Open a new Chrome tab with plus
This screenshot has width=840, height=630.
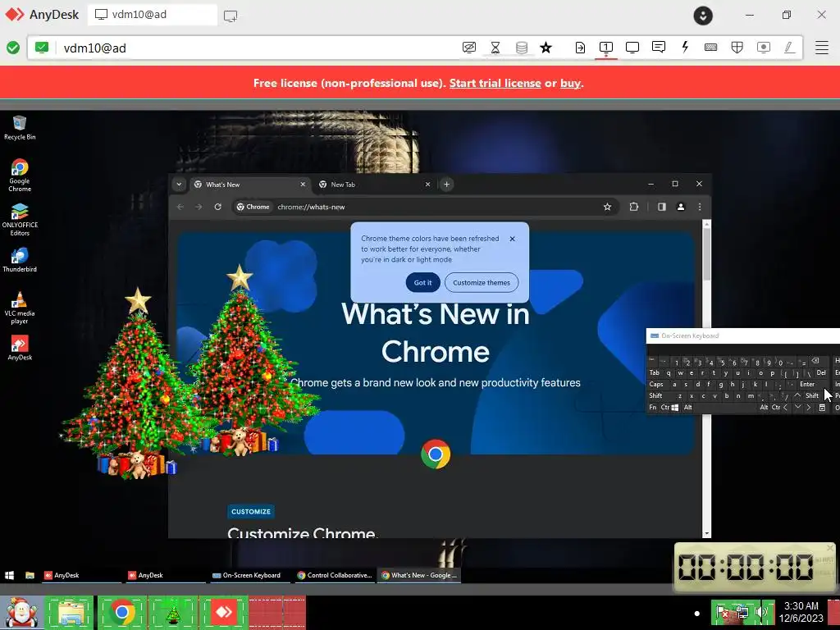click(x=446, y=185)
